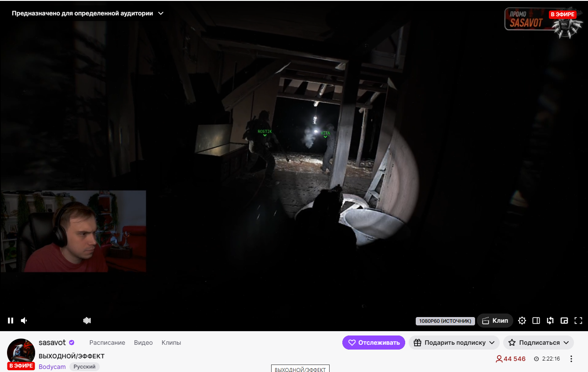Click the stream title ВЫХОДНОЙ/ЭФФЕКТ

pyautogui.click(x=72, y=356)
